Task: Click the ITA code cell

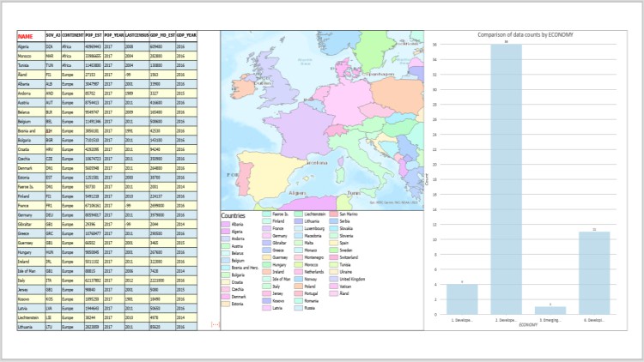Action: click(x=53, y=281)
